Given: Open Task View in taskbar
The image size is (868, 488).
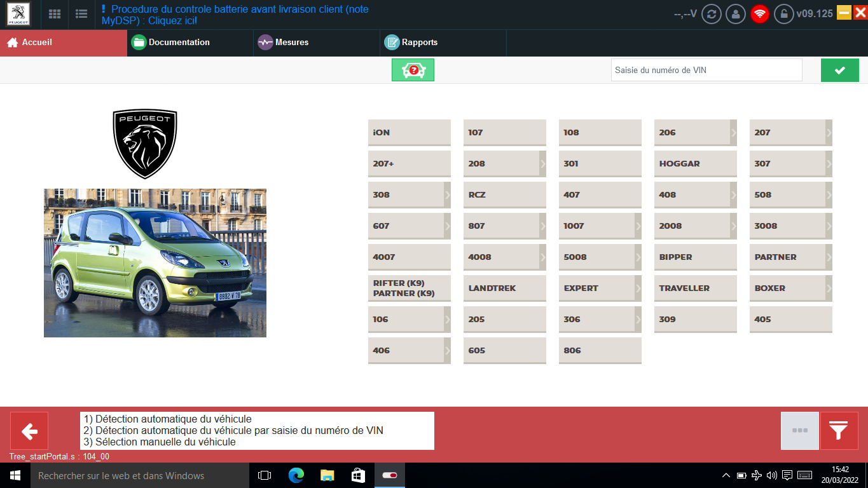Looking at the screenshot, I should coord(265,475).
